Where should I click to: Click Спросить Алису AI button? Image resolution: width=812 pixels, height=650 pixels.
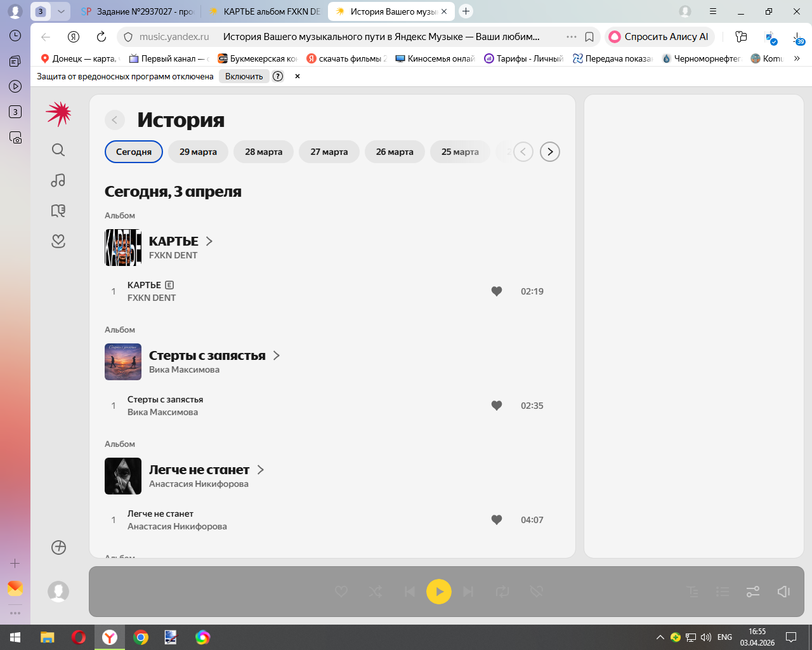pyautogui.click(x=660, y=37)
